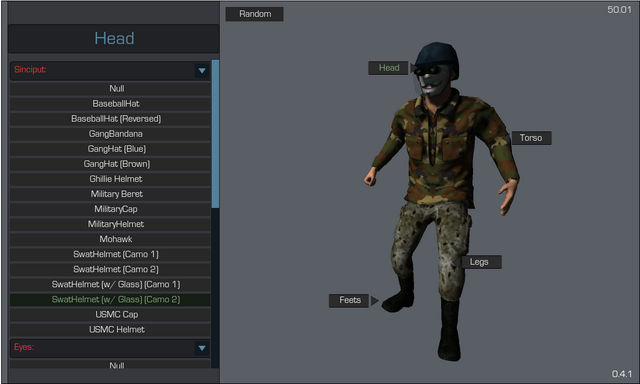This screenshot has width=640, height=384.
Task: Select the Head body part label
Action: pyautogui.click(x=389, y=68)
